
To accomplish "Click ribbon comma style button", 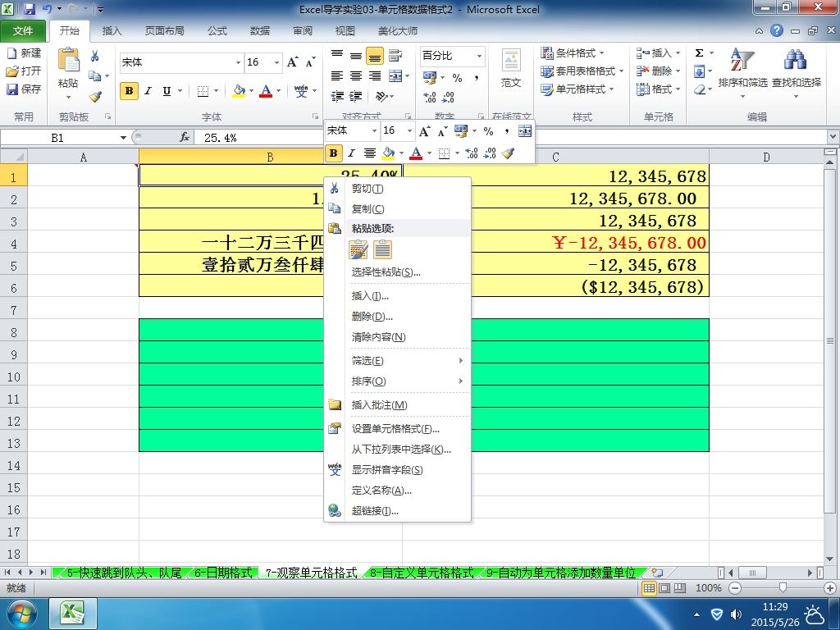I will tap(476, 78).
